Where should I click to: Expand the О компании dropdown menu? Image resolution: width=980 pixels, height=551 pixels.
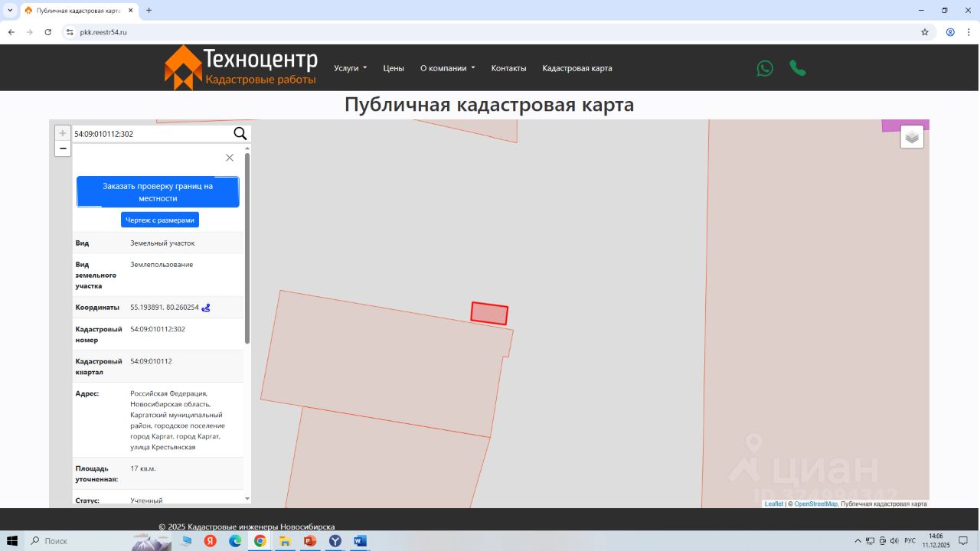(448, 68)
